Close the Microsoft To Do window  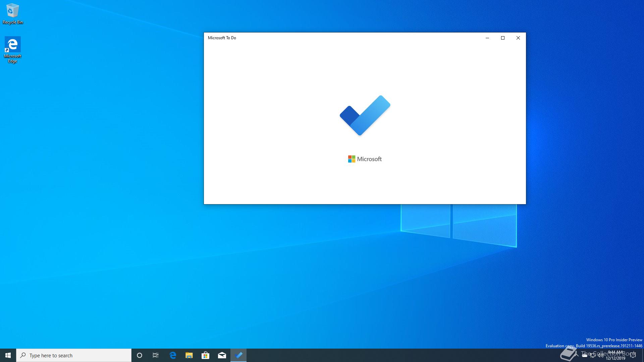tap(518, 38)
